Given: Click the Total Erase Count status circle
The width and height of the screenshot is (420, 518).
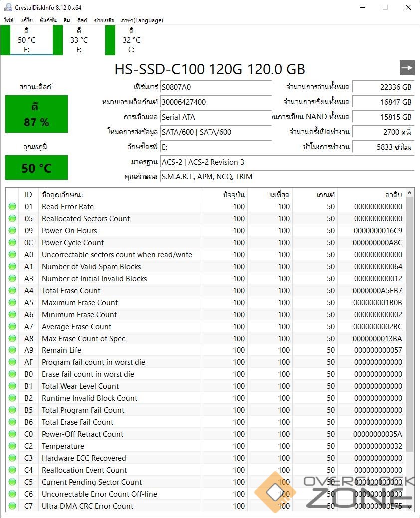Looking at the screenshot, I should [12, 291].
